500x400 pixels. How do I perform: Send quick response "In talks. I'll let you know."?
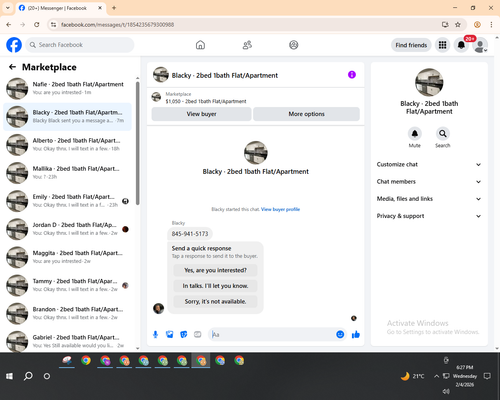tap(215, 286)
